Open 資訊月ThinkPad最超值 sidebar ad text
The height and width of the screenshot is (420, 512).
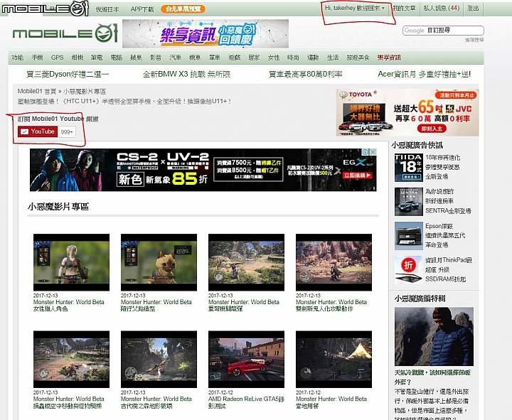pos(449,269)
